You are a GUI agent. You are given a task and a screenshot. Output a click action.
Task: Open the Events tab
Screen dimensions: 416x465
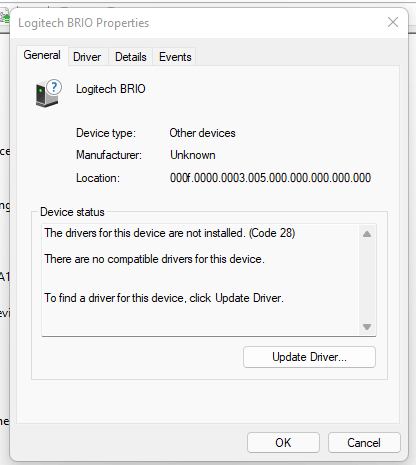(x=175, y=57)
